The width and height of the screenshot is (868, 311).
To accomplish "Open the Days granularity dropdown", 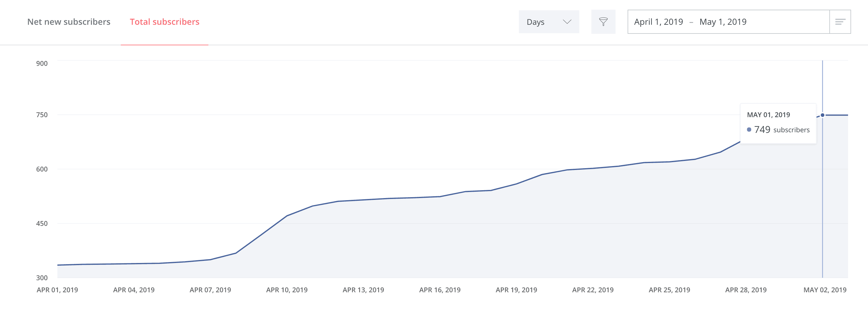I will pos(548,22).
